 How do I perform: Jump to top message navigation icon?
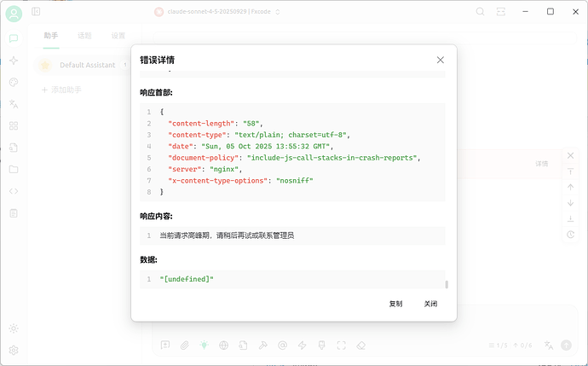[570, 171]
